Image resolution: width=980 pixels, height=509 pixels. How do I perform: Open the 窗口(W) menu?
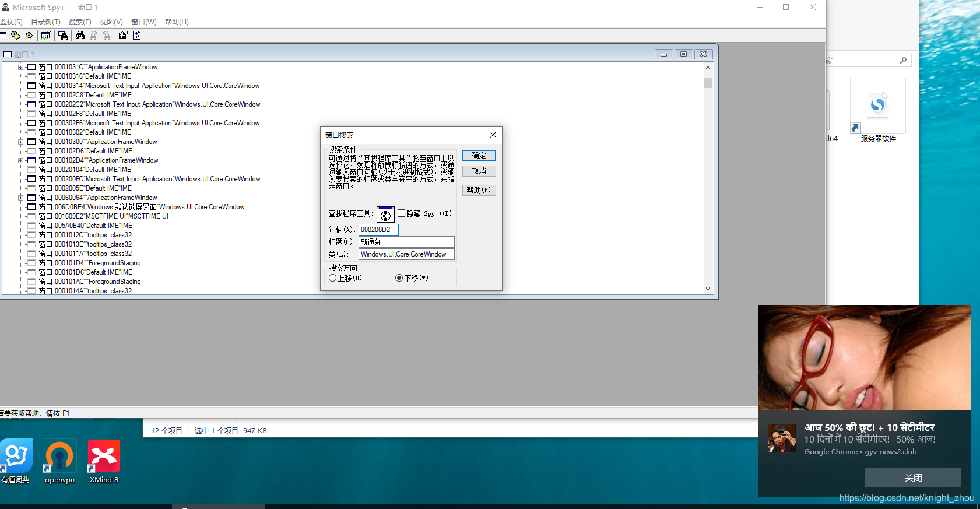click(143, 22)
